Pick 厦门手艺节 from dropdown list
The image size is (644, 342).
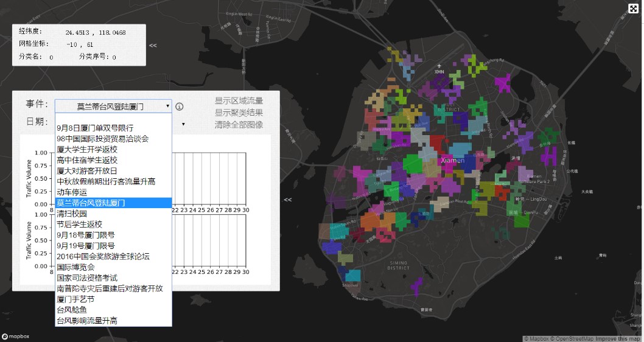[x=75, y=299]
